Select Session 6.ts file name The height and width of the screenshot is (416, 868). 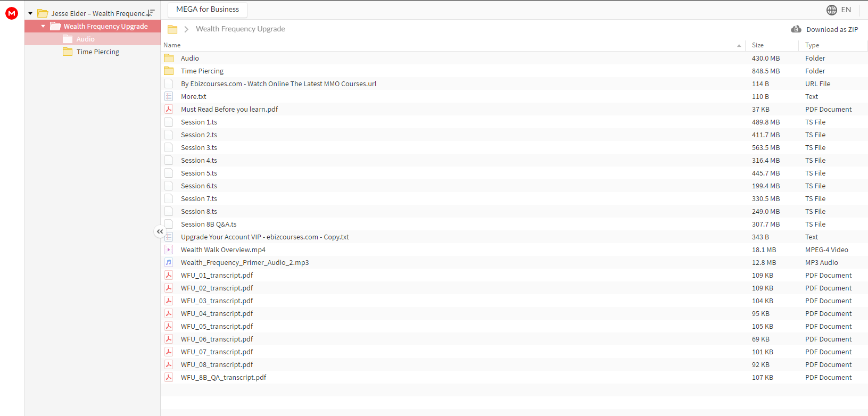point(199,186)
